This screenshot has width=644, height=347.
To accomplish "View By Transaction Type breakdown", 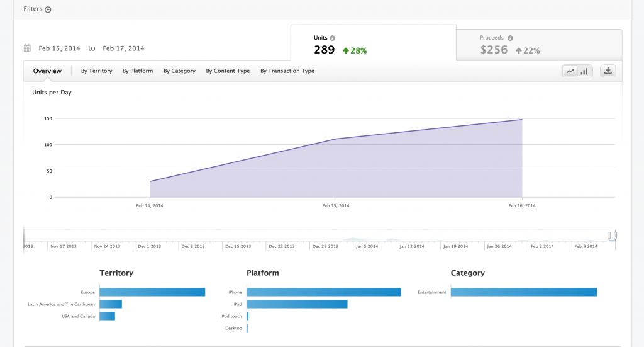I will (x=287, y=71).
